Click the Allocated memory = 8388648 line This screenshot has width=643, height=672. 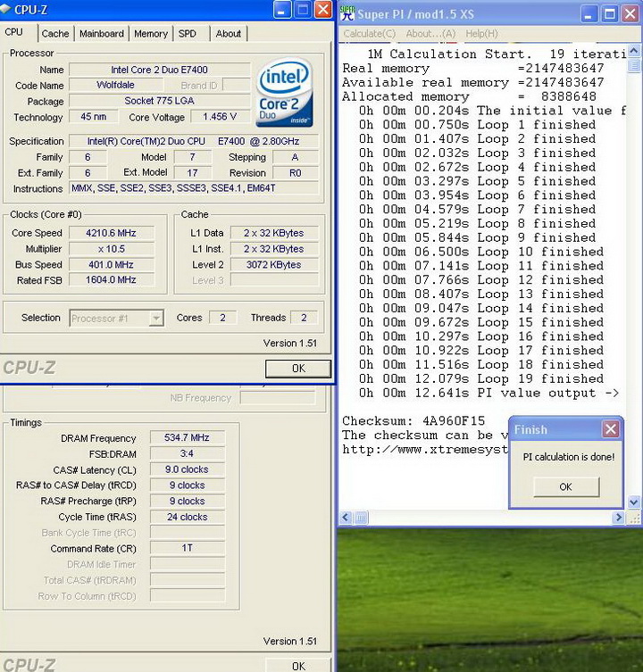469,96
